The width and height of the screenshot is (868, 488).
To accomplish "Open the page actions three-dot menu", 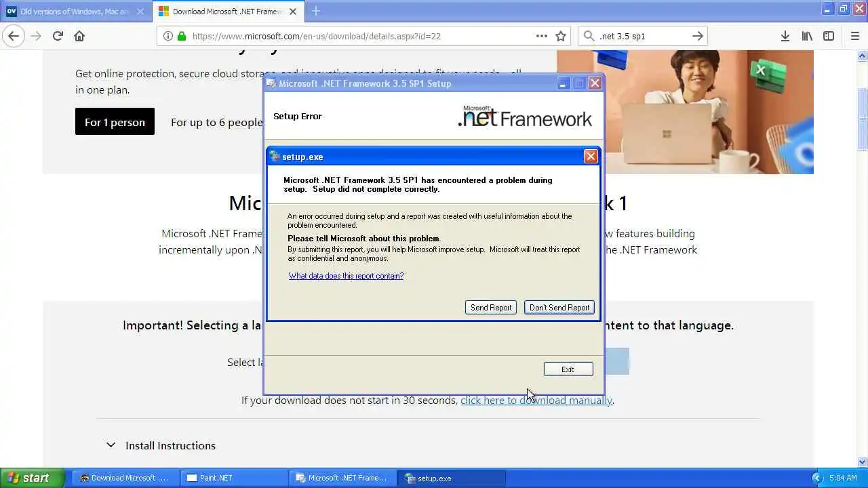I will [541, 36].
